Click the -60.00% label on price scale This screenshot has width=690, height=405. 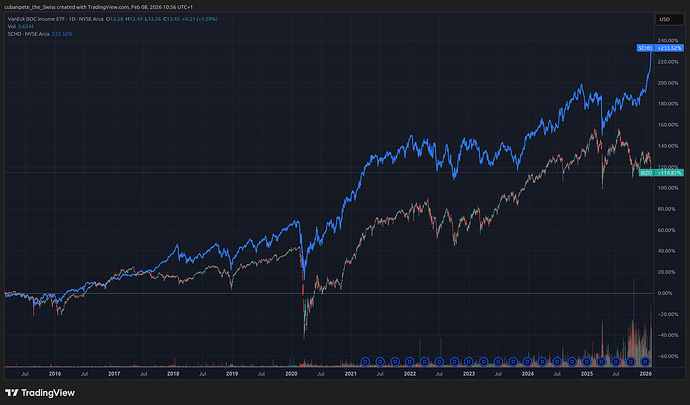coord(669,356)
